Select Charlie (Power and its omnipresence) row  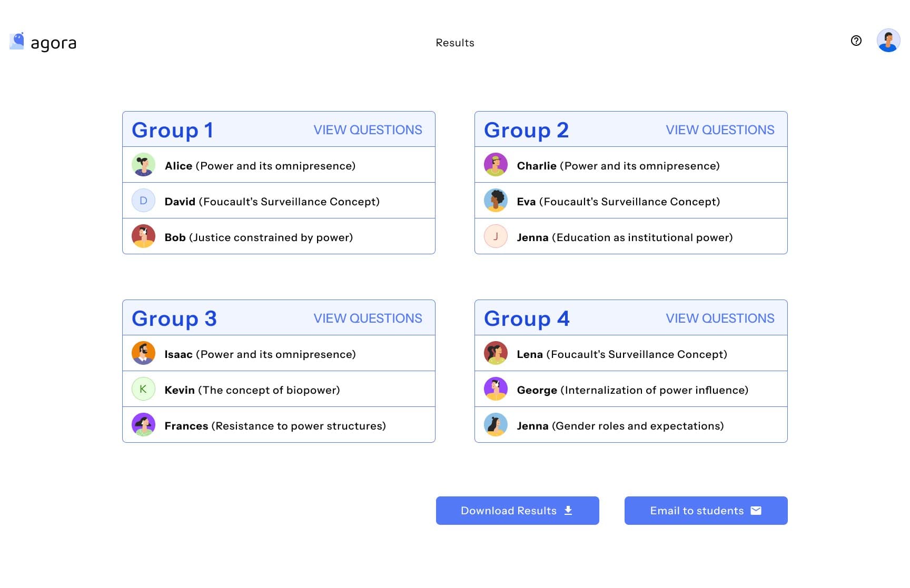pos(631,165)
